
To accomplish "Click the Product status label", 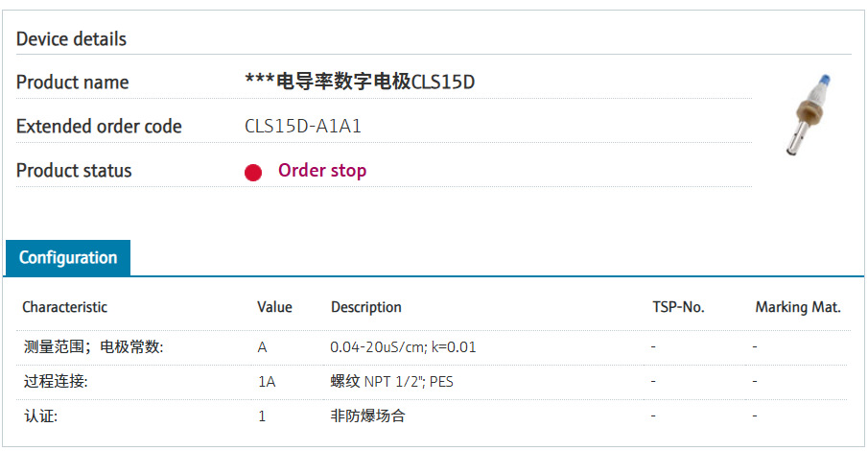I will pyautogui.click(x=74, y=171).
